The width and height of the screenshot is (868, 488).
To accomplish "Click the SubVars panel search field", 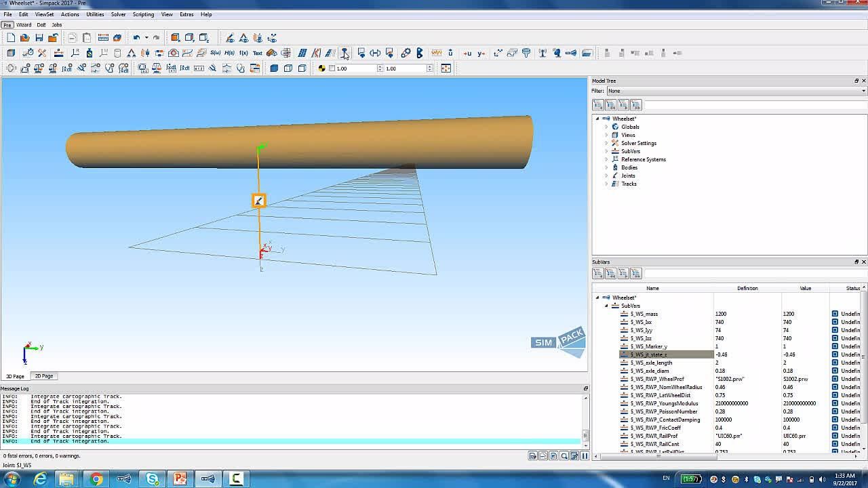I will tap(753, 273).
